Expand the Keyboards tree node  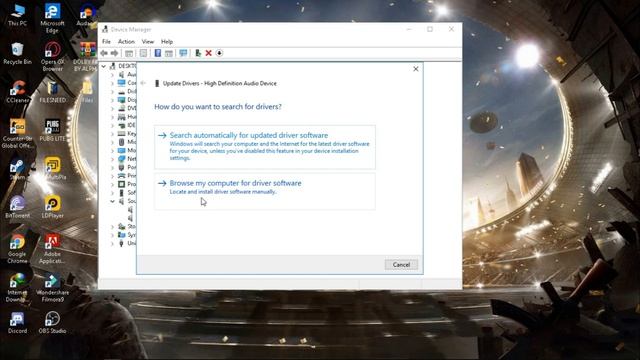(112, 133)
